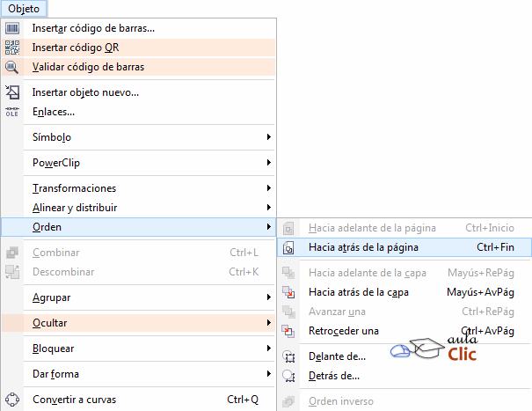532x411 pixels.
Task: Click the Convertir a curvas icon
Action: 12,400
